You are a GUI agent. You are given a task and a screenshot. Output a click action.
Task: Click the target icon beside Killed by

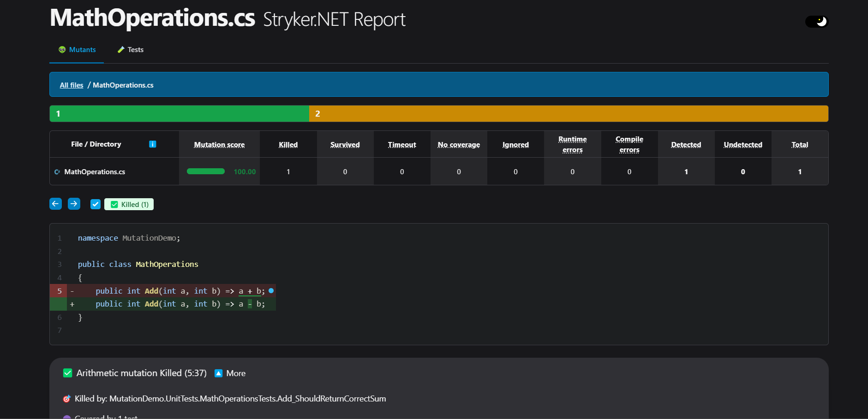coord(67,399)
